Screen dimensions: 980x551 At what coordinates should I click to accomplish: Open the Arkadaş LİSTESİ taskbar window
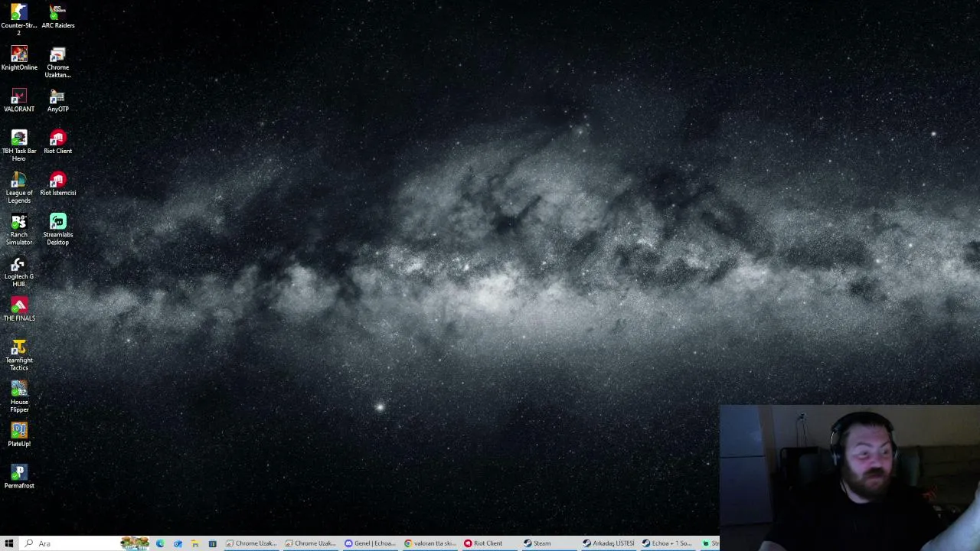tap(608, 543)
